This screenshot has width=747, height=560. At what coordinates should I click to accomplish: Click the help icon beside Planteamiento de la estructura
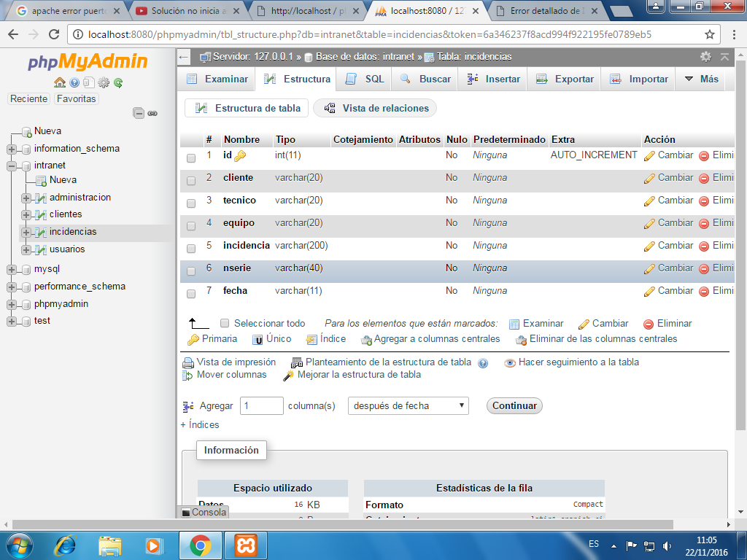point(483,363)
